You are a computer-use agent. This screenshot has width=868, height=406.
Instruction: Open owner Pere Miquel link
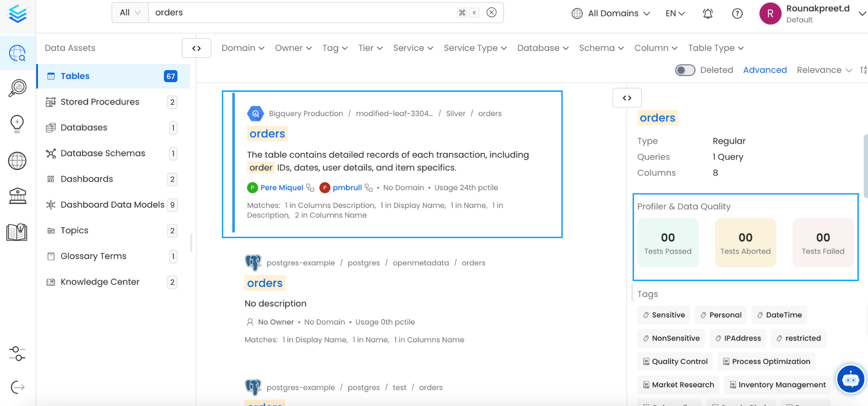tap(282, 188)
